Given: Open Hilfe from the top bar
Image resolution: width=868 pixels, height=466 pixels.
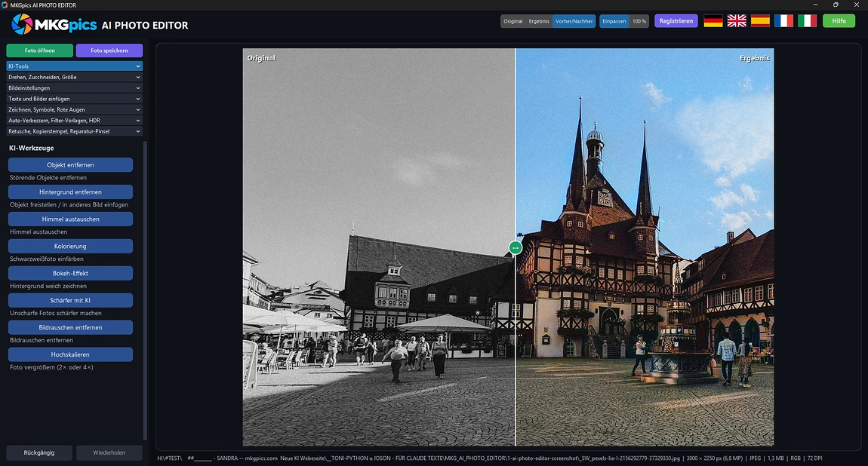Looking at the screenshot, I should click(x=839, y=21).
